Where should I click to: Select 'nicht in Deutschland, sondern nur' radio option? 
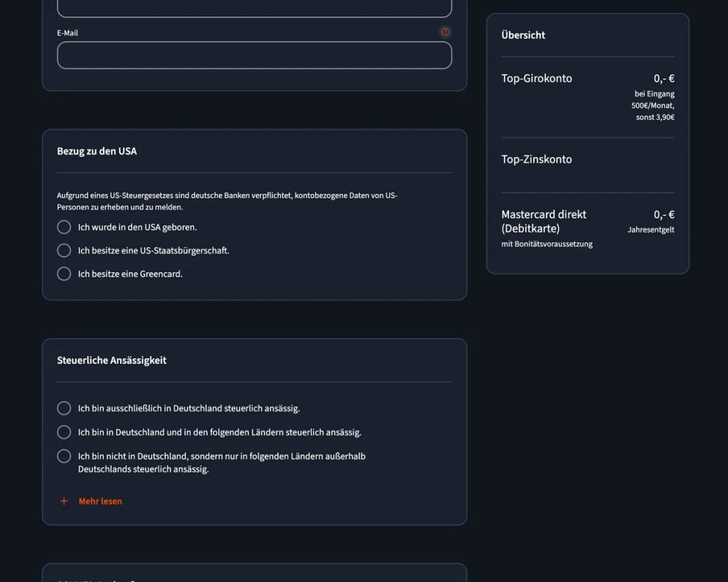[x=64, y=456]
